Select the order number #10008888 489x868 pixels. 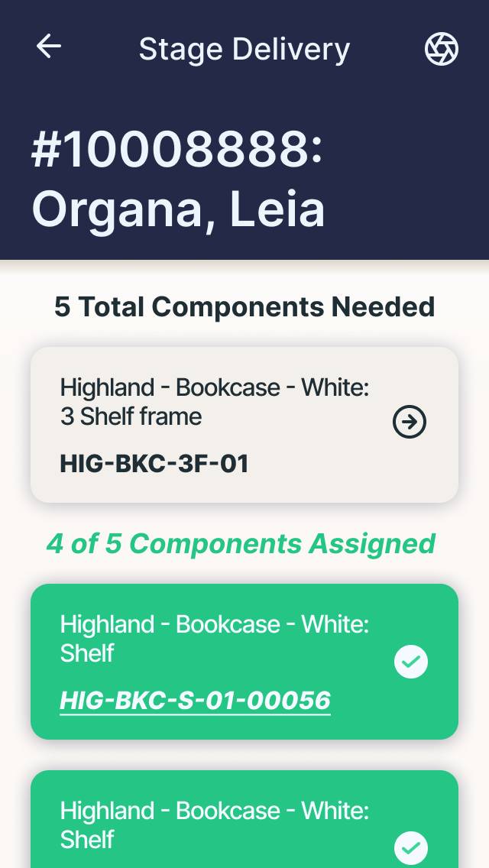pyautogui.click(x=177, y=149)
